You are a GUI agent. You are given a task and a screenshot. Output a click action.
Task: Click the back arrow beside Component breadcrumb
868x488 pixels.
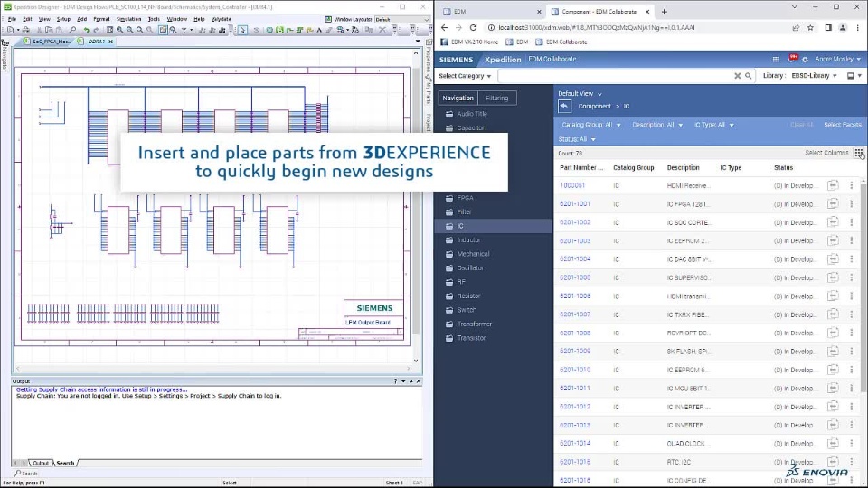tap(564, 107)
